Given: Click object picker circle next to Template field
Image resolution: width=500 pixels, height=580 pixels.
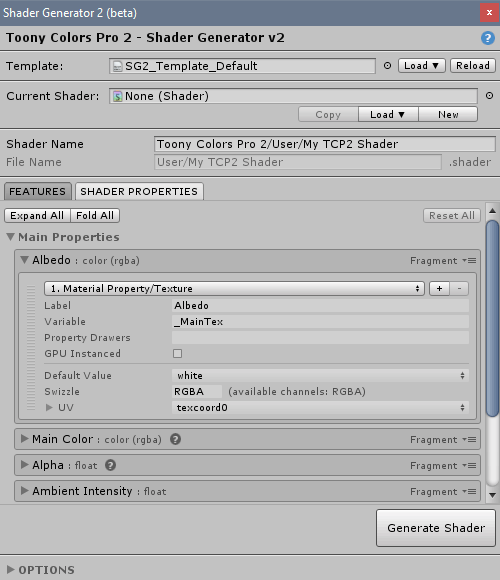Looking at the screenshot, I should pyautogui.click(x=387, y=66).
